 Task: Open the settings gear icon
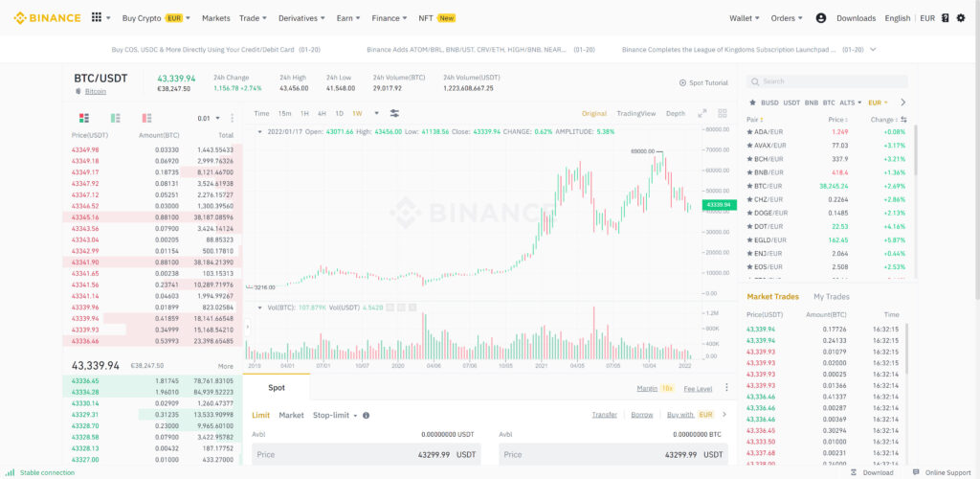click(961, 18)
